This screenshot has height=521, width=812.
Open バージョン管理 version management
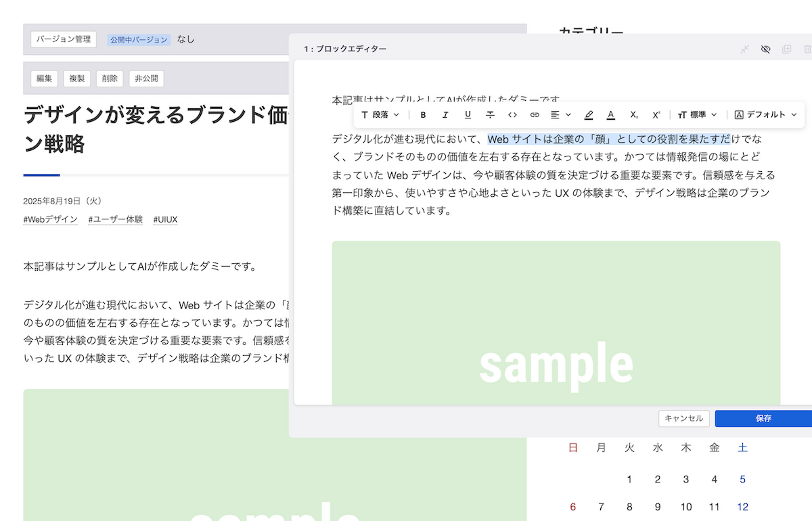tap(64, 39)
